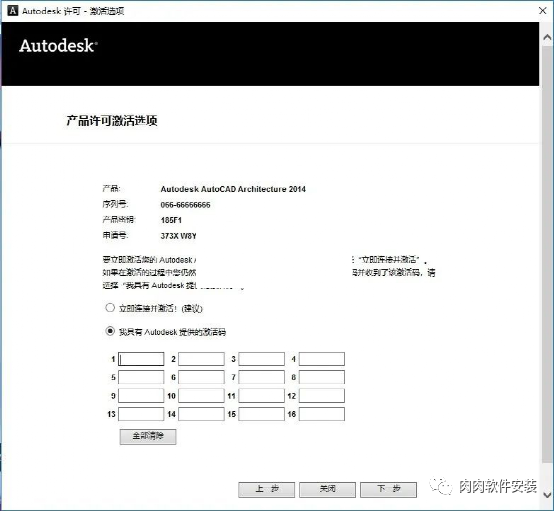Click the 产品许可激活选项 heading
The width and height of the screenshot is (554, 511).
(x=112, y=121)
